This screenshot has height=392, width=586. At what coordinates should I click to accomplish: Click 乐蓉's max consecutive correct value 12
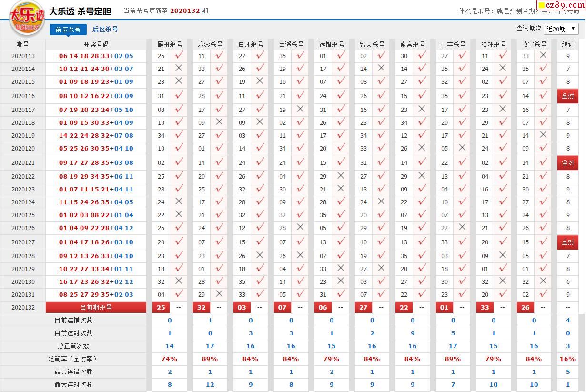tap(210, 385)
